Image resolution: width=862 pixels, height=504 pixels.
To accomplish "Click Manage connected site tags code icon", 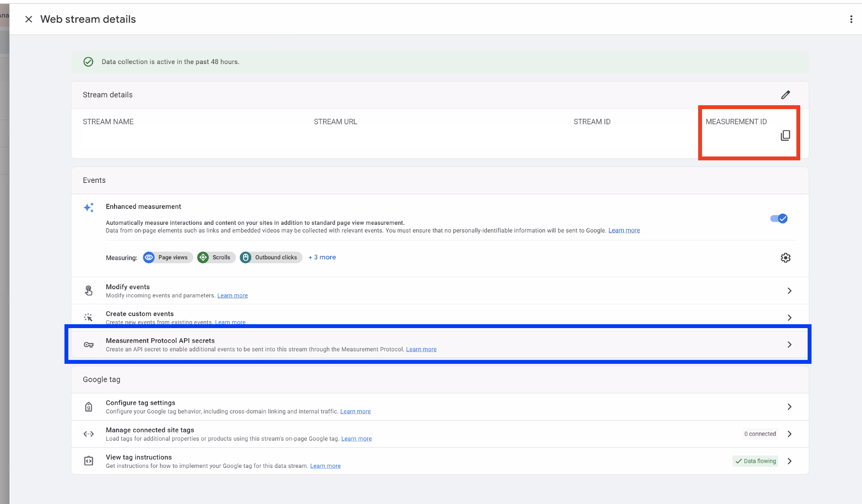I will click(89, 434).
